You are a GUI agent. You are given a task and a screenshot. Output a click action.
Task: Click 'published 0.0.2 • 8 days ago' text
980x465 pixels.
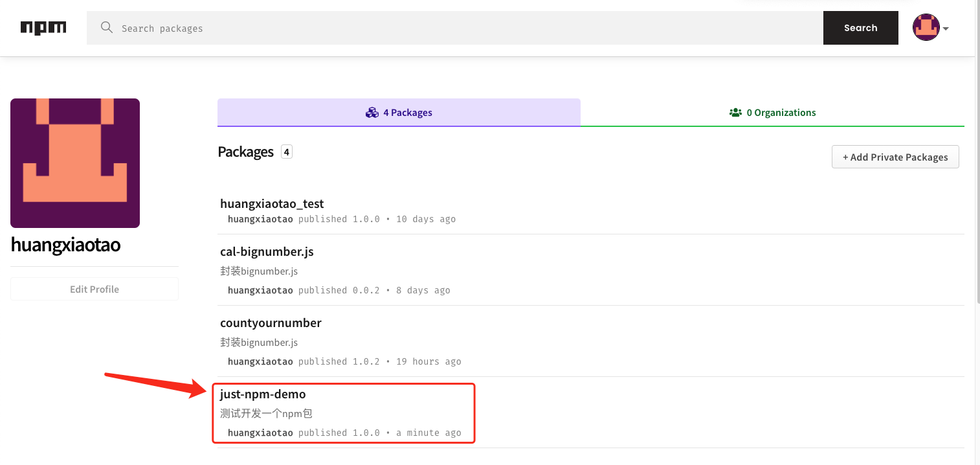click(374, 290)
